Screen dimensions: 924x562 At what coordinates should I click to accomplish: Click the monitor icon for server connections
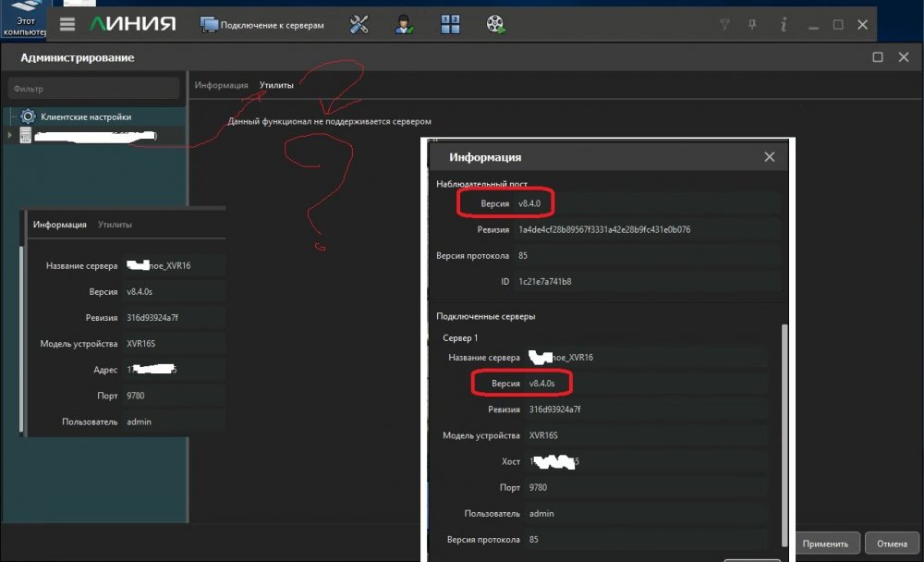point(209,25)
